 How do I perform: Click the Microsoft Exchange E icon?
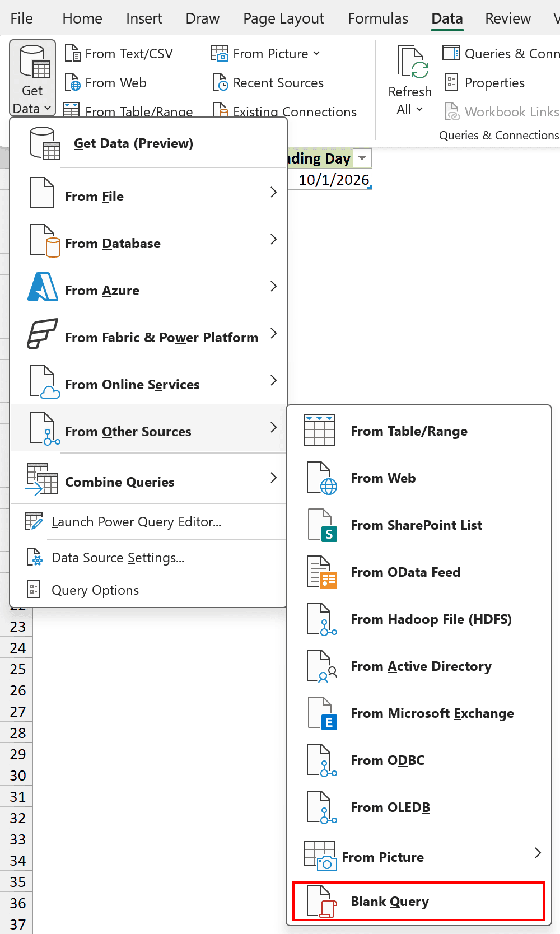point(322,713)
